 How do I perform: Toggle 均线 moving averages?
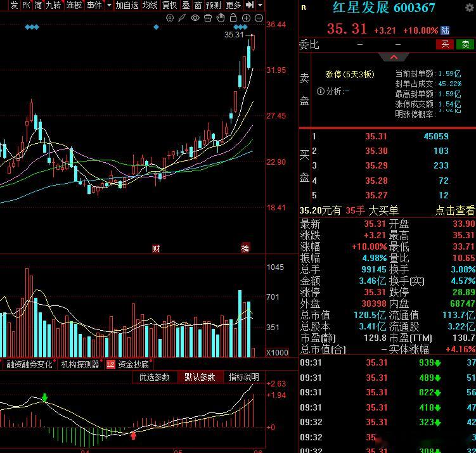point(150,5)
